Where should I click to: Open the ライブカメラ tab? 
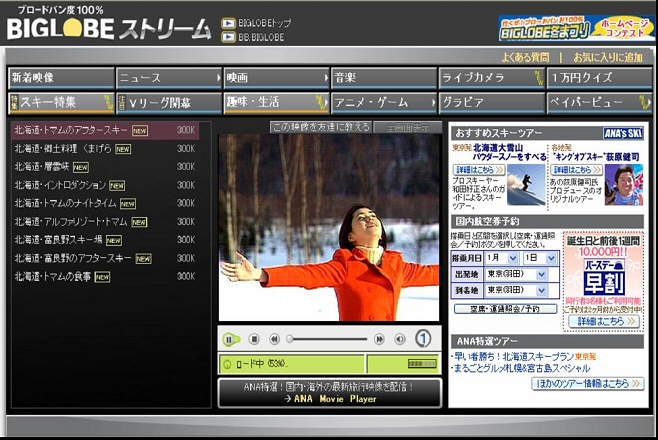[x=491, y=78]
